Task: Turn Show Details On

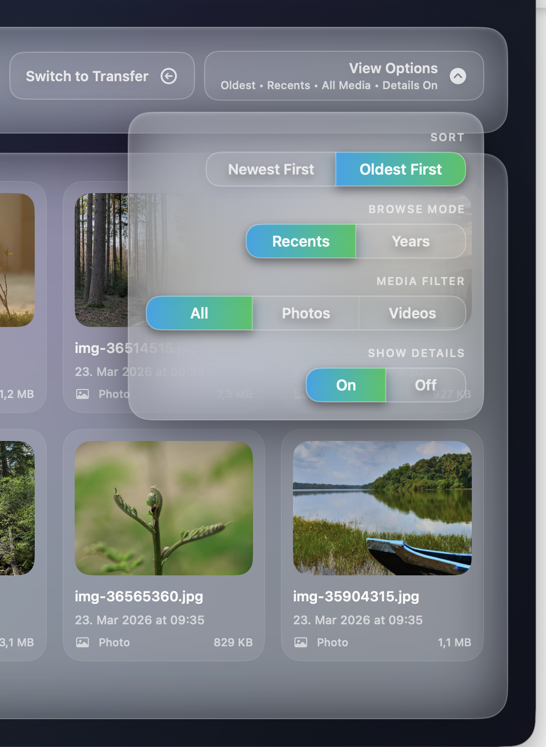Action: [346, 385]
